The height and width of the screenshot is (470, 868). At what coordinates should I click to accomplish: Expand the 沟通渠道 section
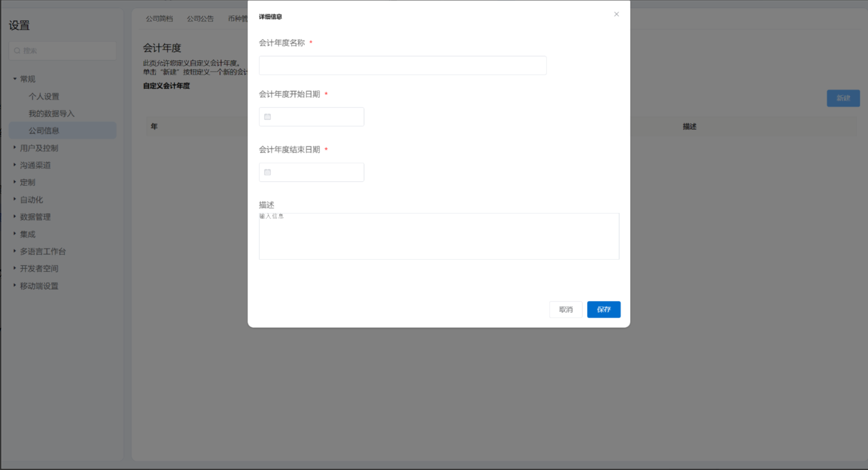point(15,165)
